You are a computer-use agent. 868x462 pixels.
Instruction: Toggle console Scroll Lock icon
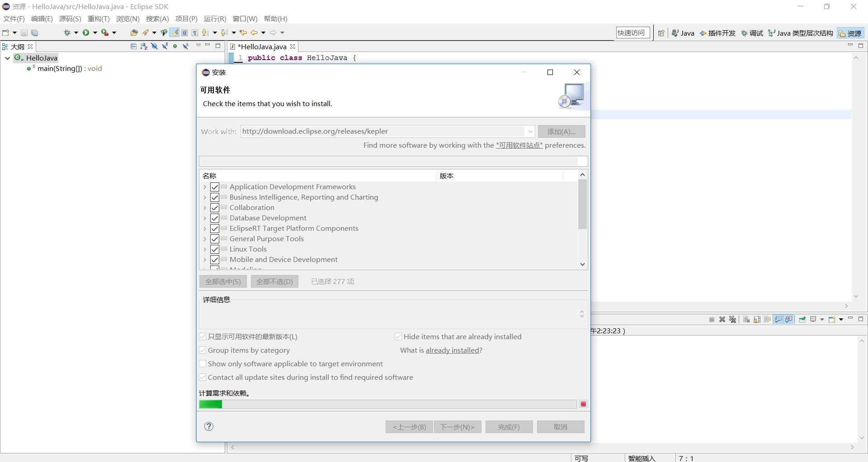[x=757, y=319]
